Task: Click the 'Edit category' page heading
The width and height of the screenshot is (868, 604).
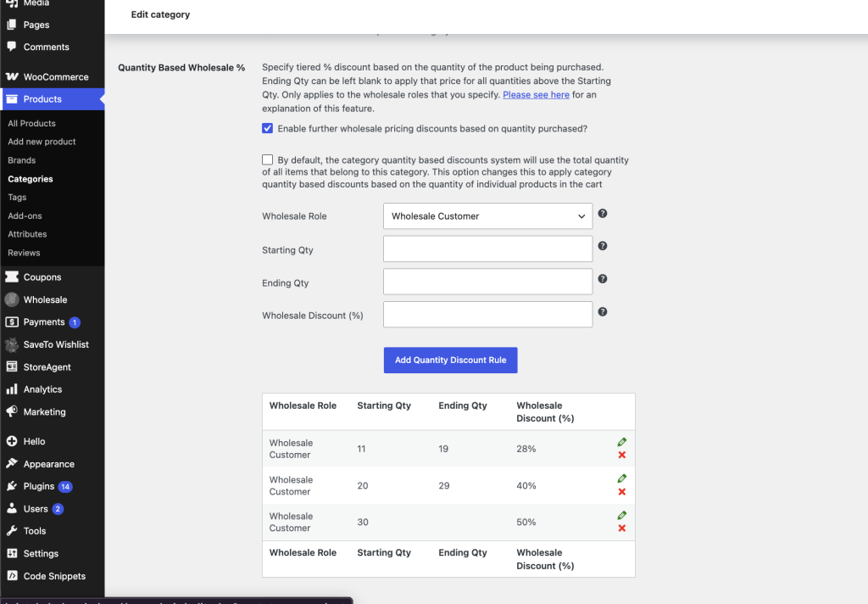Action: coord(160,14)
